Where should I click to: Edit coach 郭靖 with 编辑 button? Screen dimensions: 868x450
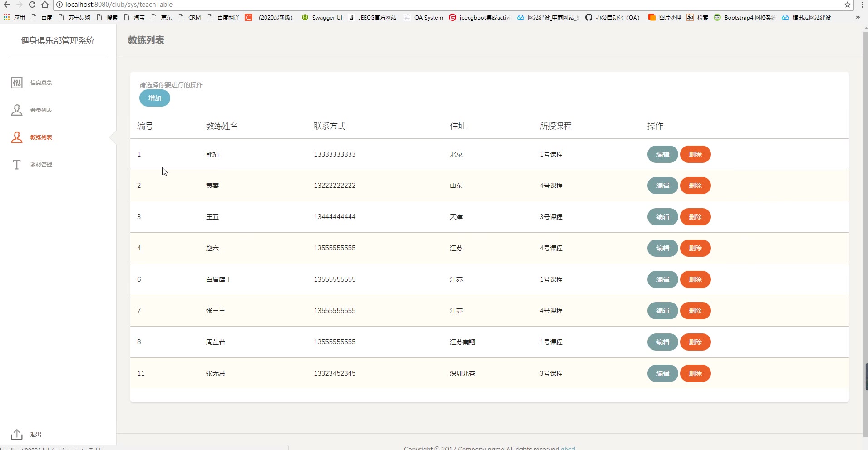[x=662, y=154]
